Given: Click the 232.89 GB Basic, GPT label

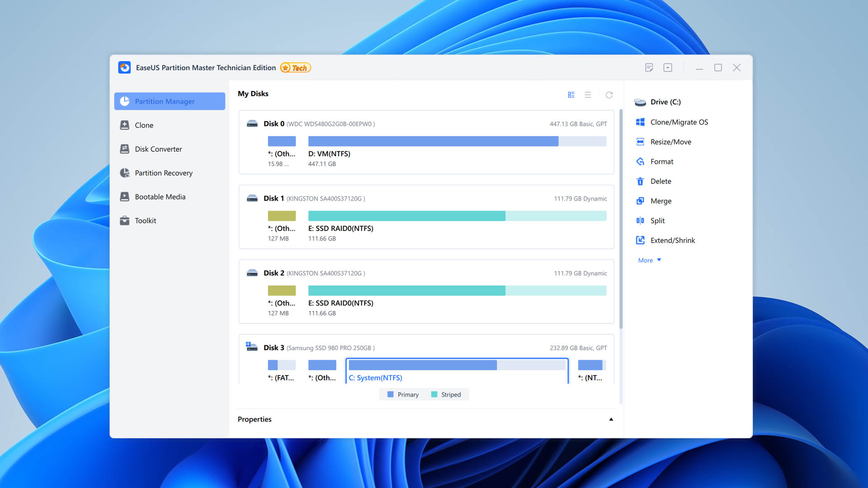Looking at the screenshot, I should [x=578, y=348].
